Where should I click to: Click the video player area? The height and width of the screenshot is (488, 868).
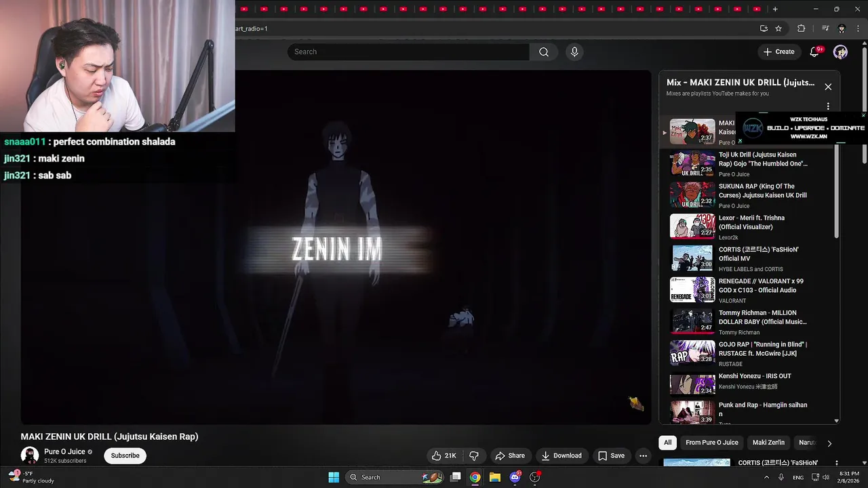tap(336, 247)
